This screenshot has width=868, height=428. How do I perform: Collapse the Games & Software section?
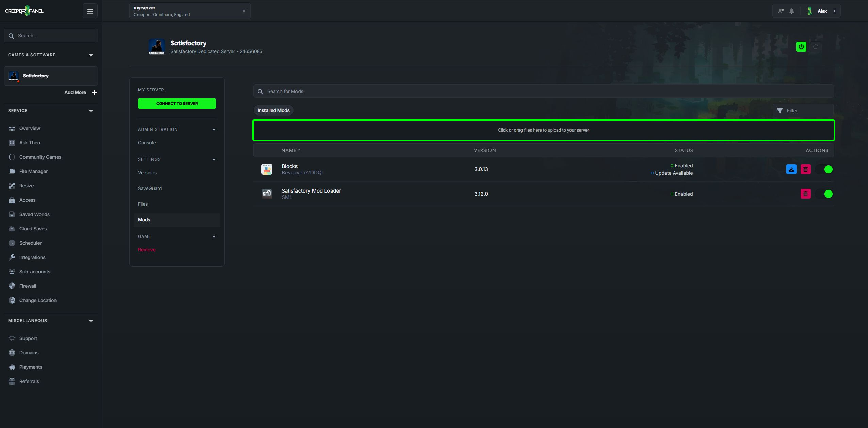click(x=91, y=55)
